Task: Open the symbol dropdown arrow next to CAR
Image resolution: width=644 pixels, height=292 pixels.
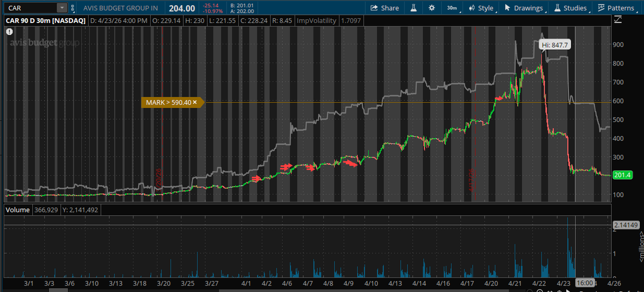Action: pyautogui.click(x=62, y=8)
